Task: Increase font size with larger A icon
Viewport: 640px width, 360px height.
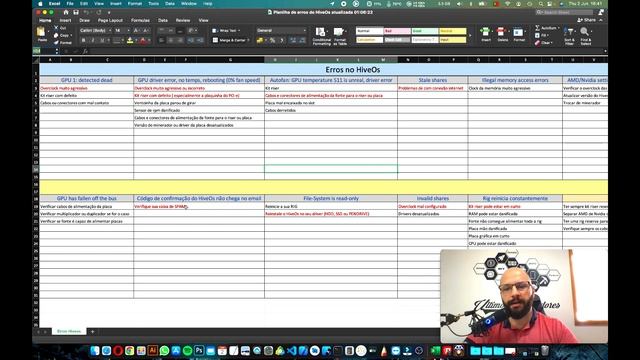Action: pyautogui.click(x=136, y=31)
